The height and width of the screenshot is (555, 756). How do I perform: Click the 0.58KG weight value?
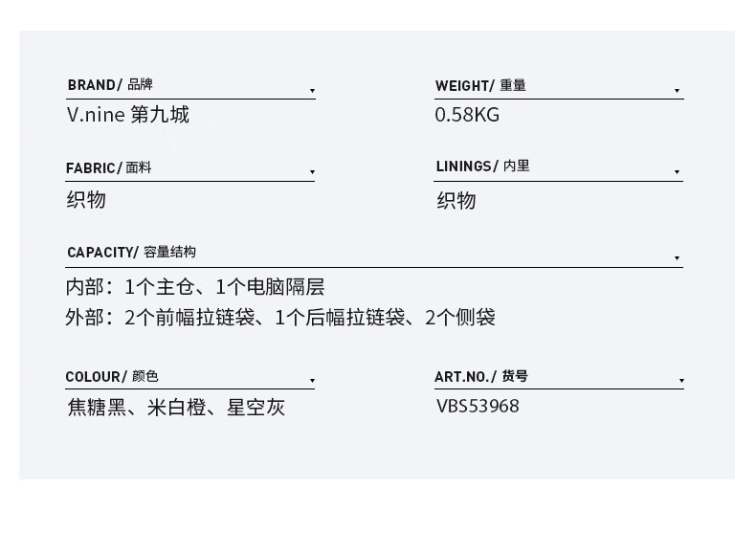(467, 115)
